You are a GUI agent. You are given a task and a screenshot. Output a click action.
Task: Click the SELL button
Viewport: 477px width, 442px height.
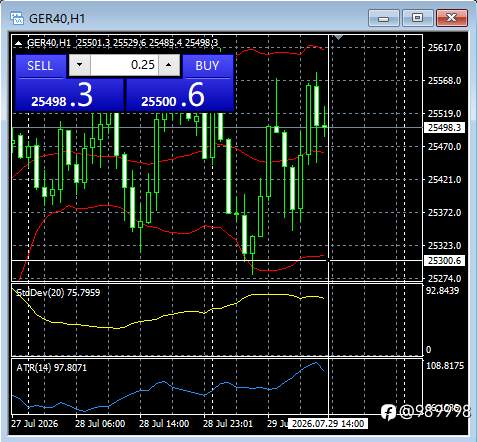(x=40, y=66)
